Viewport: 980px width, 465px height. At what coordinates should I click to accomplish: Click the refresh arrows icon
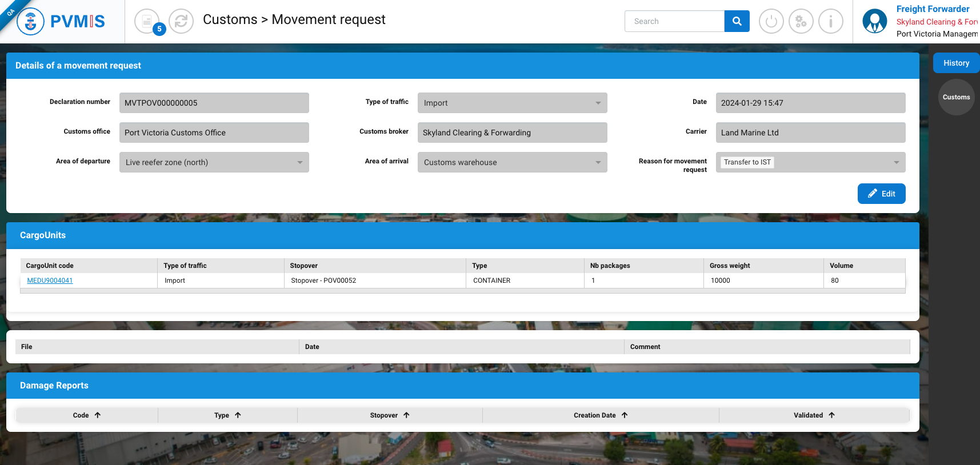(x=181, y=22)
